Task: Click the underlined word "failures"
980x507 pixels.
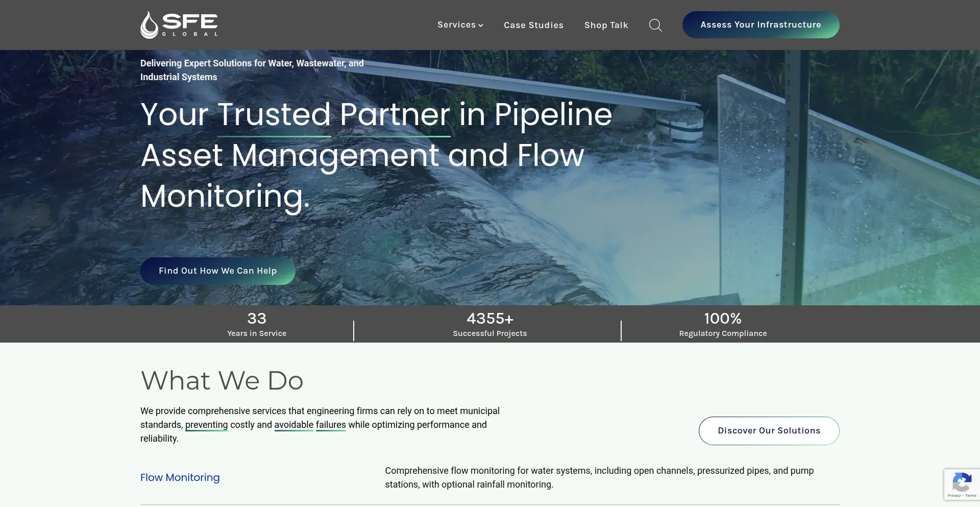Action: 331,425
